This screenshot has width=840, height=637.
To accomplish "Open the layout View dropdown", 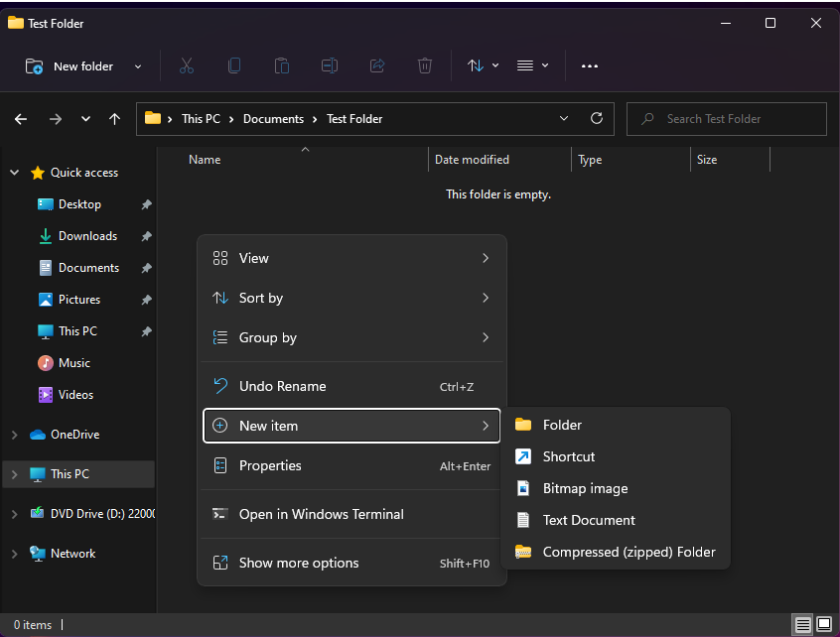I will 532,65.
